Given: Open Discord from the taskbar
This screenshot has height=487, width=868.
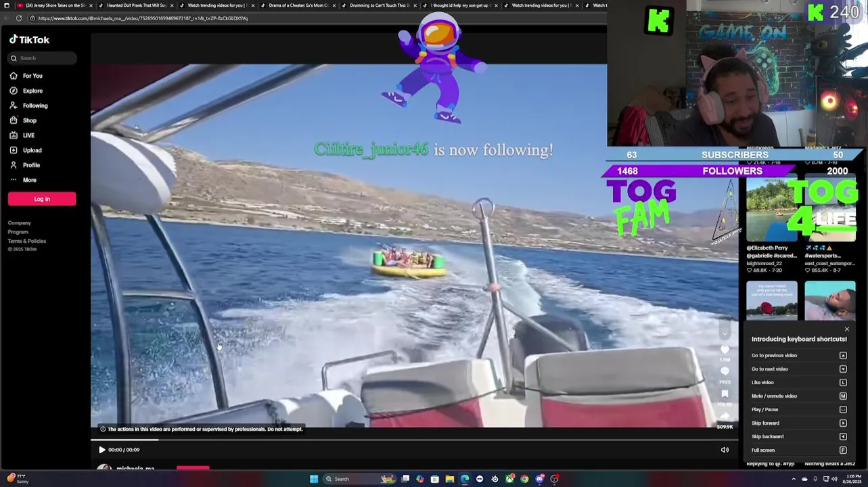Looking at the screenshot, I should pos(539,479).
